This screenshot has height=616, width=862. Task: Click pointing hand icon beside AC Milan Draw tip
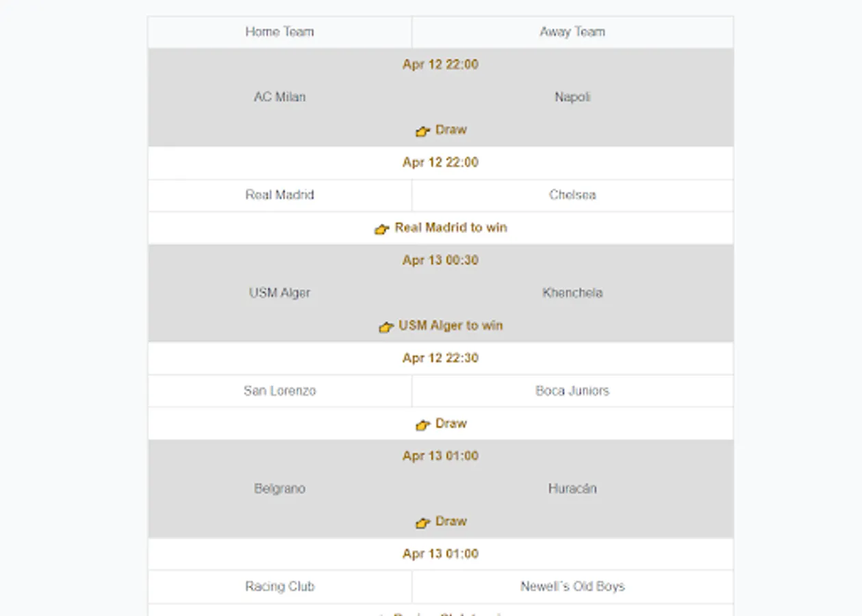[422, 131]
